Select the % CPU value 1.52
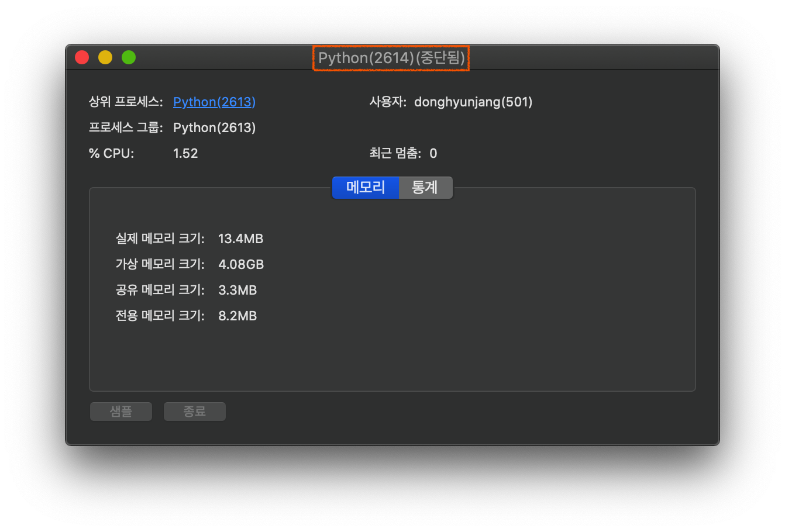The height and width of the screenshot is (532, 785). coord(185,153)
